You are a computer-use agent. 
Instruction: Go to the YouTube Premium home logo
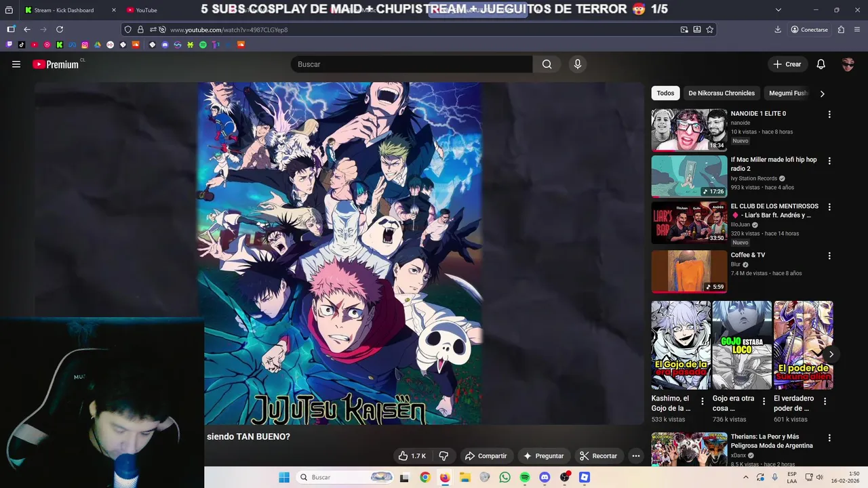[x=56, y=64]
